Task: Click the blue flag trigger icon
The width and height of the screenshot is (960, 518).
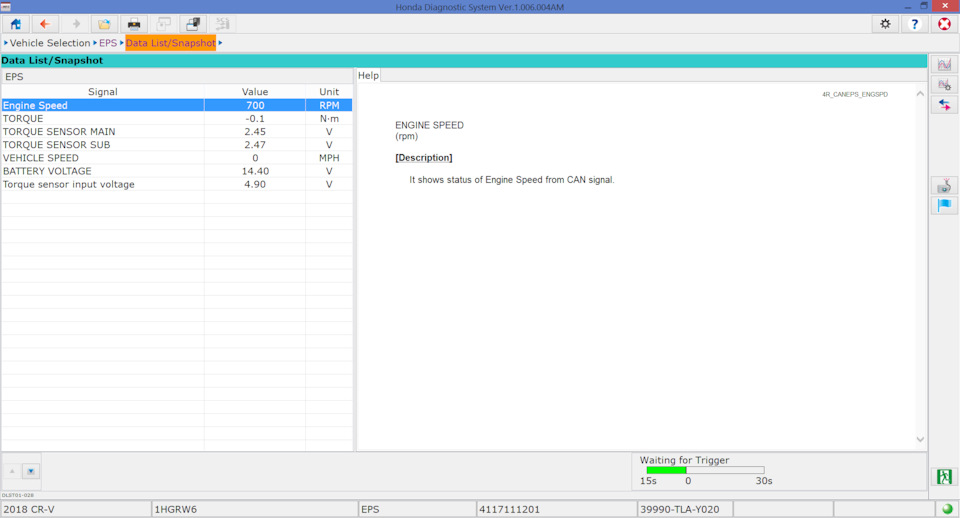Action: [944, 205]
